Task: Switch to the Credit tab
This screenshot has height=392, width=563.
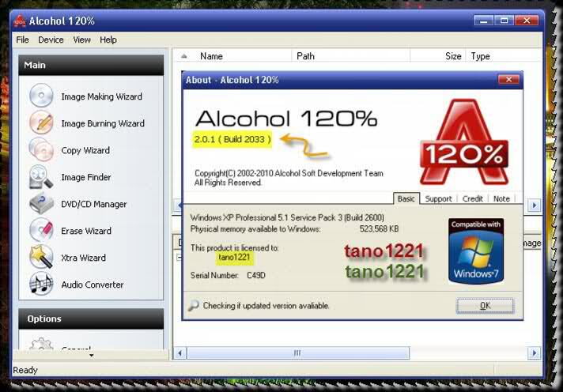Action: pos(473,199)
